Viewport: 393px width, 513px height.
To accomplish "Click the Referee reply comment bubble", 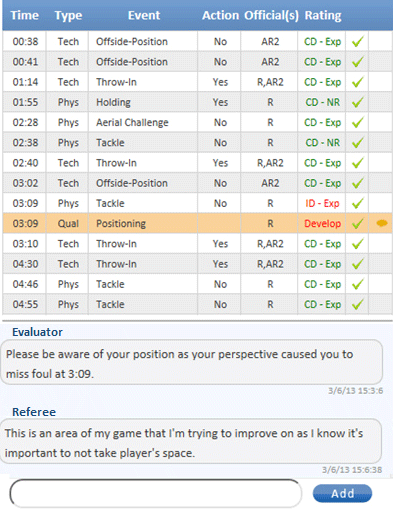I will point(191,443).
